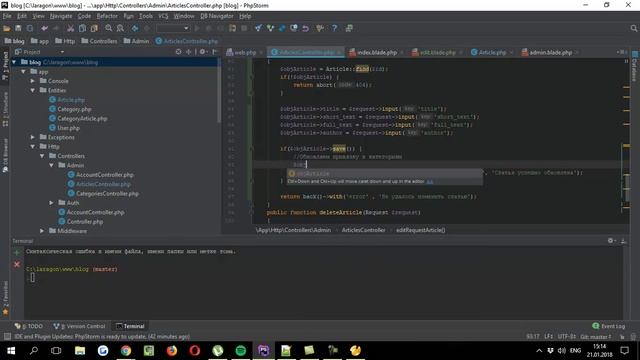Expand the Auth folder
The height and width of the screenshot is (360, 640).
click(51, 203)
